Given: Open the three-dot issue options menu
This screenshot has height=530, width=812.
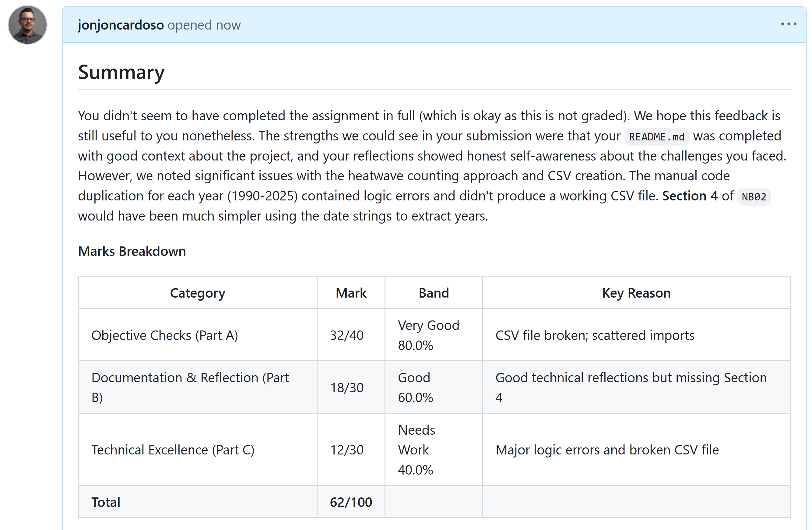Looking at the screenshot, I should (789, 24).
